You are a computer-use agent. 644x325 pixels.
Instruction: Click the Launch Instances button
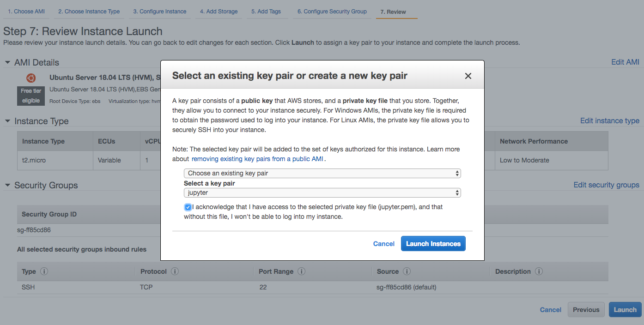433,243
